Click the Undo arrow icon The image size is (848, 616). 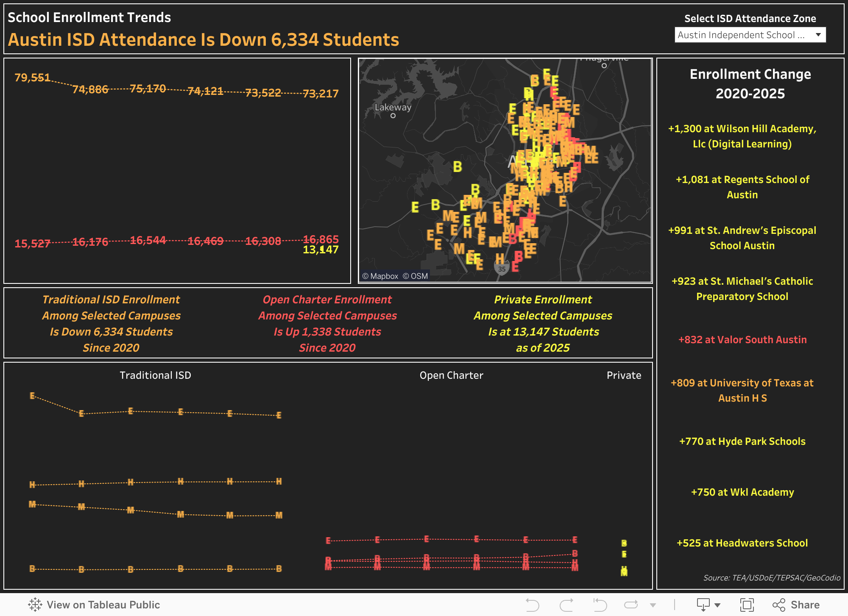point(532,605)
